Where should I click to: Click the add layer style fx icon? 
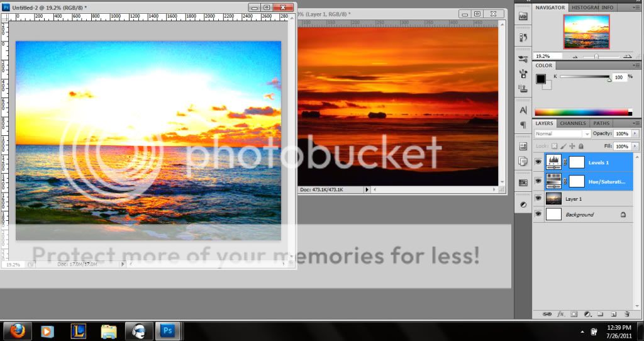tap(560, 314)
